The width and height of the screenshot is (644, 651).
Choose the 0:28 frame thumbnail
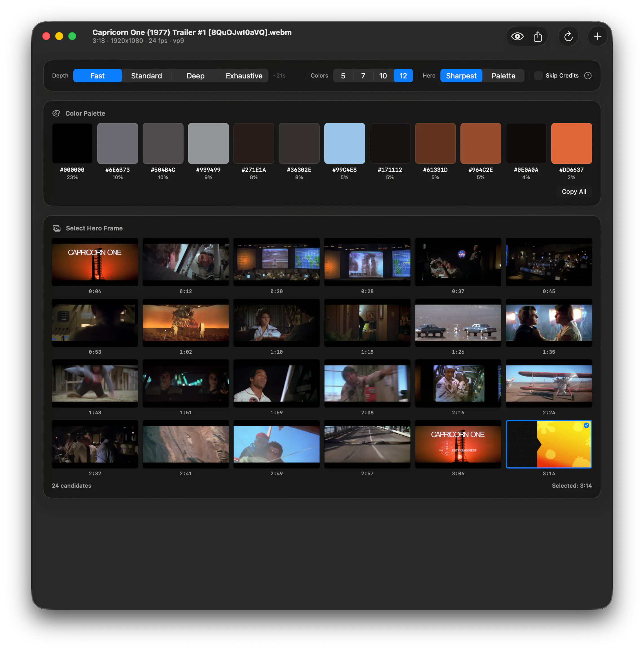[367, 262]
